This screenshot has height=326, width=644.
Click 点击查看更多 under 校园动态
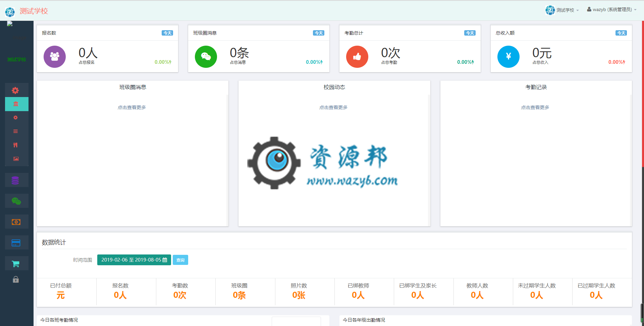(333, 107)
